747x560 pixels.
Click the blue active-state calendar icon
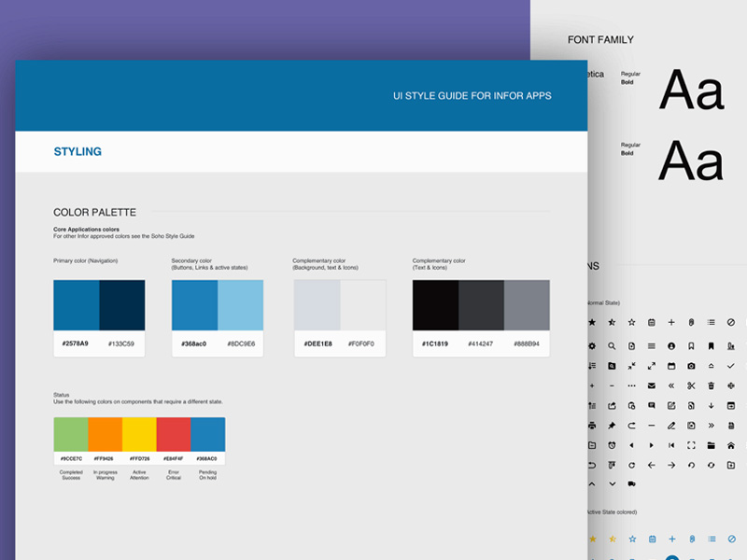click(x=652, y=539)
